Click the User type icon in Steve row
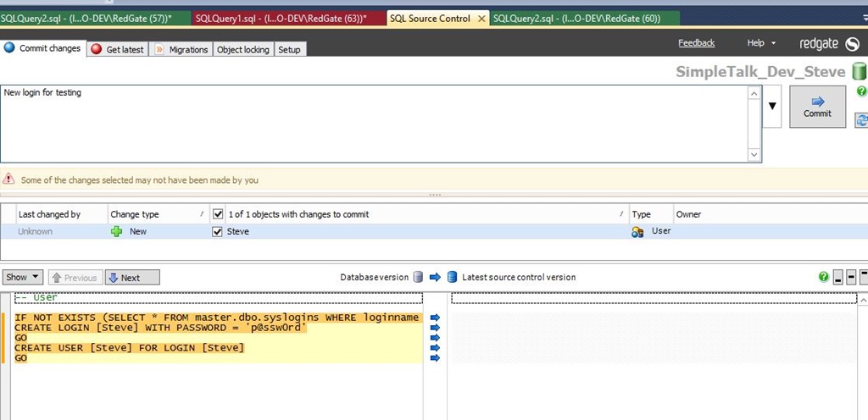 coord(637,231)
